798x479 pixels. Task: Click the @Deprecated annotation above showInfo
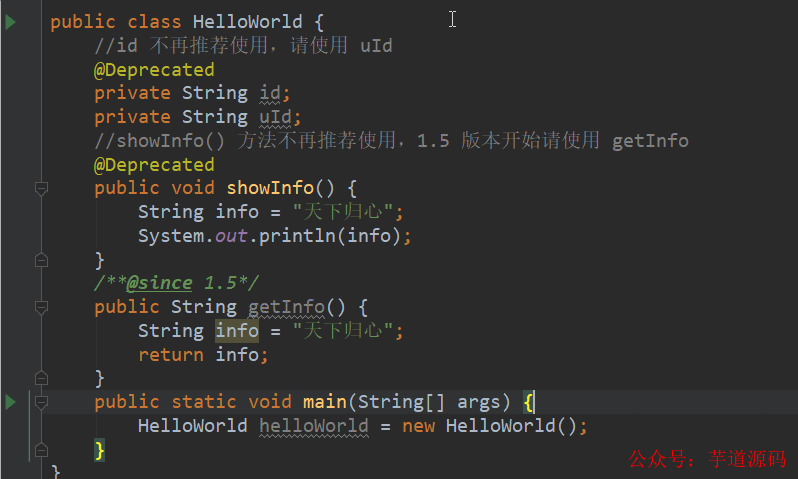click(x=154, y=165)
